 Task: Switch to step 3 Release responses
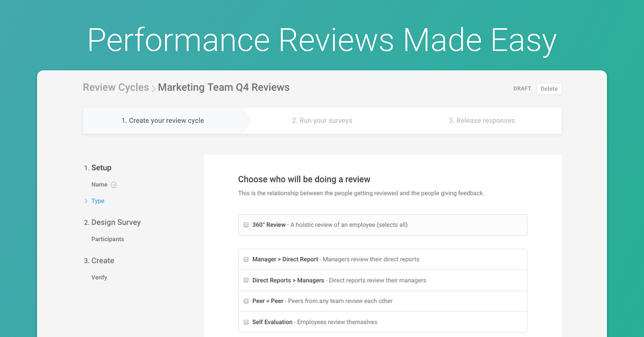pyautogui.click(x=481, y=120)
